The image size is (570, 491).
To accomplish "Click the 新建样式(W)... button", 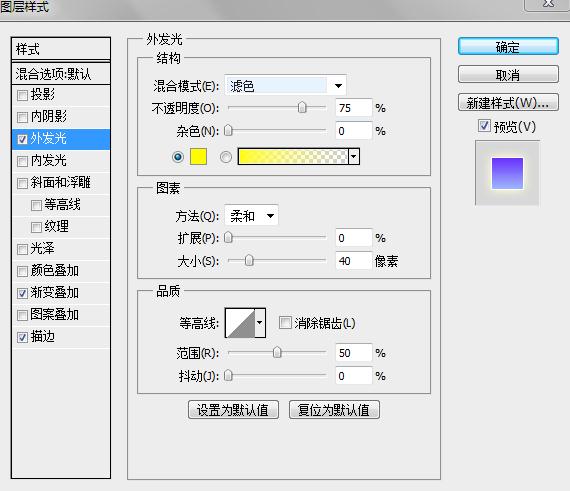I will pos(508,102).
